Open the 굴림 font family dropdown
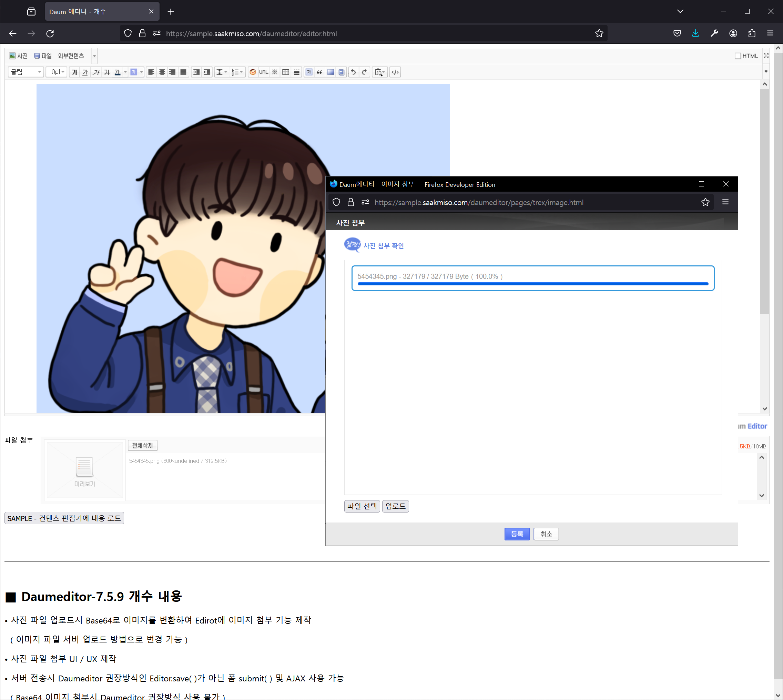Screen dimensions: 783x700 (x=26, y=72)
